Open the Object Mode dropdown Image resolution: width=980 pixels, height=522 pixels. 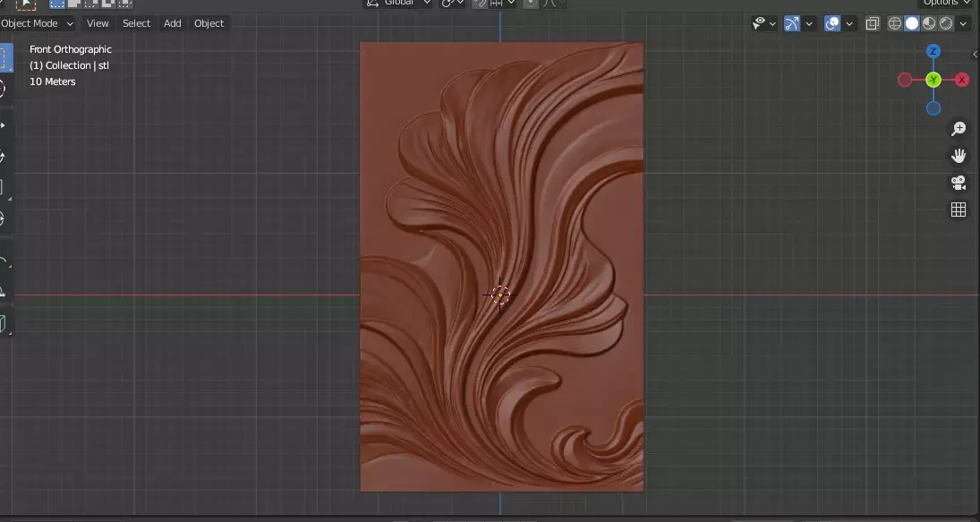click(37, 24)
